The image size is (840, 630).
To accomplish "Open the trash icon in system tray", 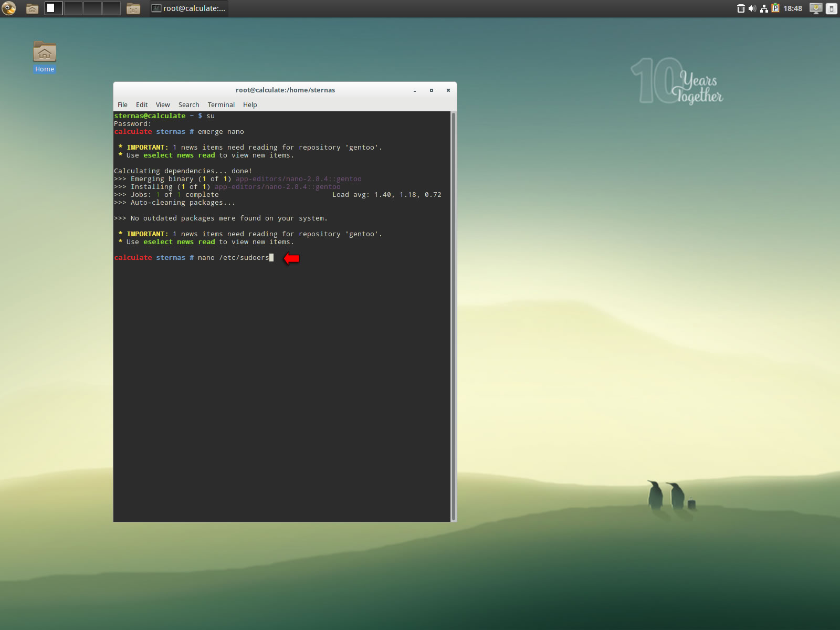I will coord(741,8).
